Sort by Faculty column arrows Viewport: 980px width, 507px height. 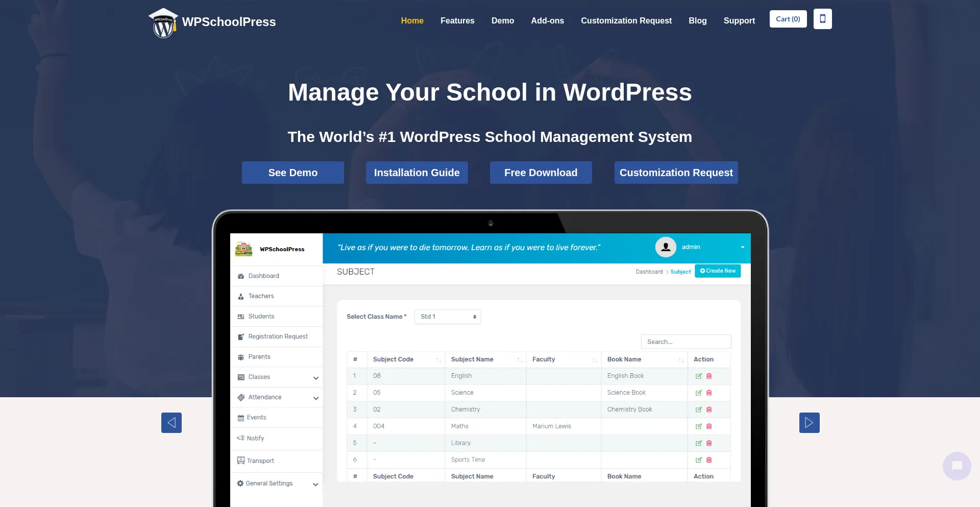click(595, 360)
